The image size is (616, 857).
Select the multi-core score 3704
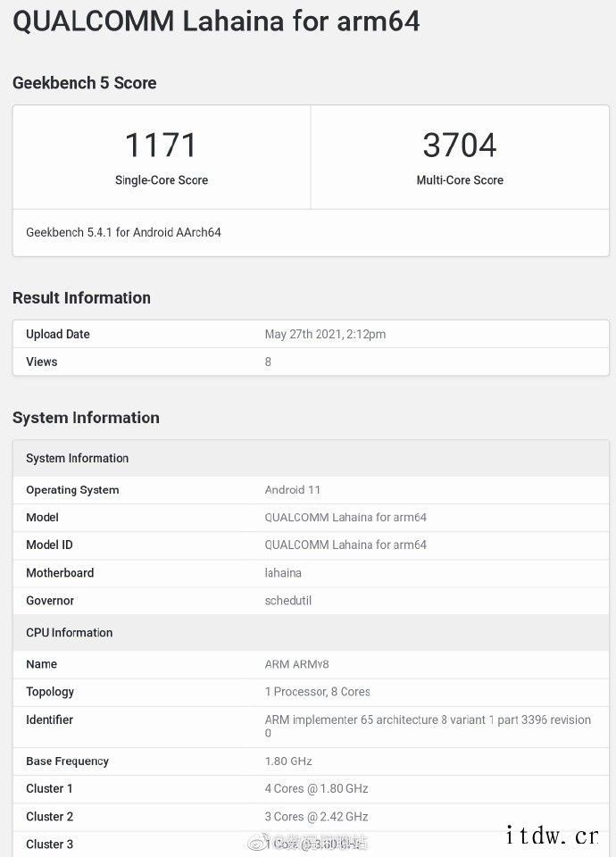pyautogui.click(x=460, y=145)
